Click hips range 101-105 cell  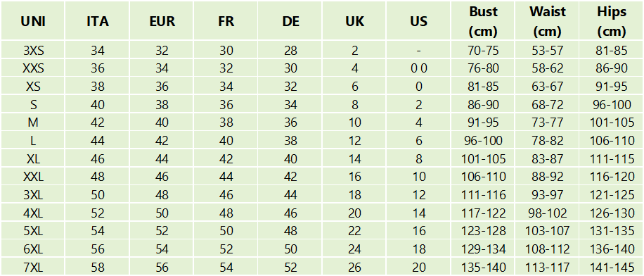(611, 123)
